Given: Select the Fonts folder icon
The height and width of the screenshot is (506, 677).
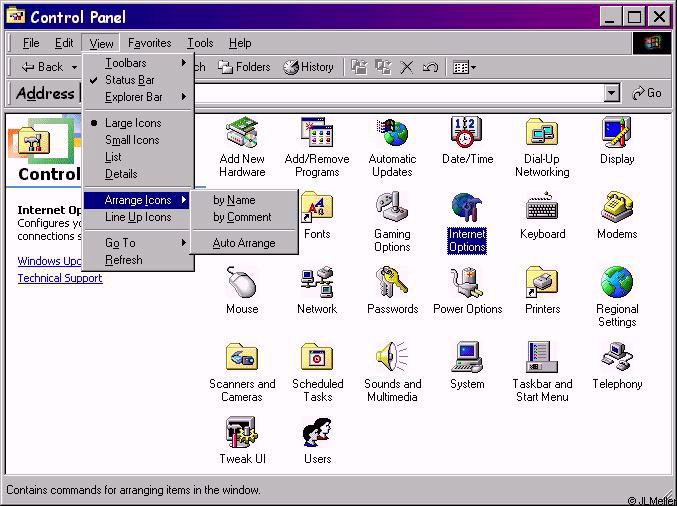Looking at the screenshot, I should [x=317, y=208].
